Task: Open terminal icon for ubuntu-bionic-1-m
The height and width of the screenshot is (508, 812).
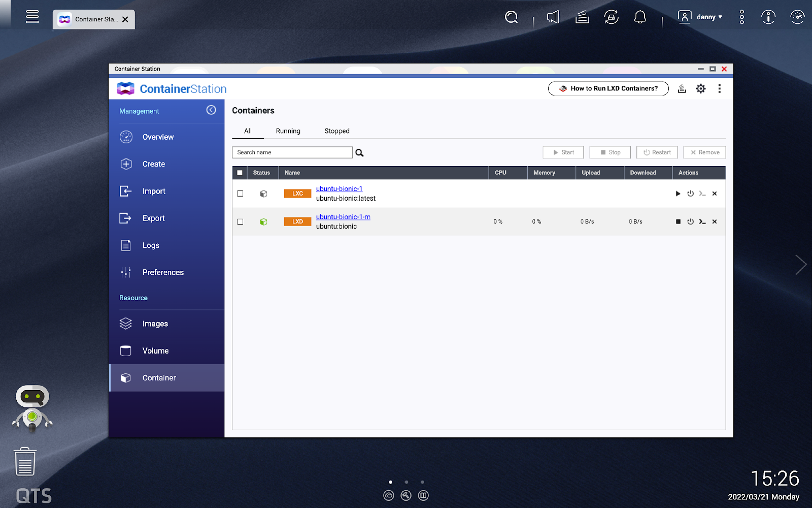Action: 702,221
